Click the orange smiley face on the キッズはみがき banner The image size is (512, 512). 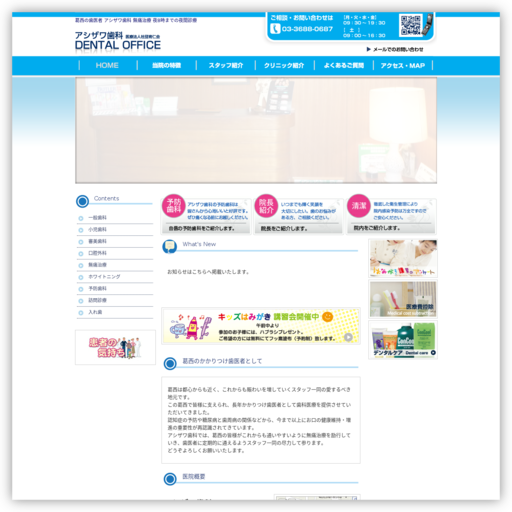(327, 316)
